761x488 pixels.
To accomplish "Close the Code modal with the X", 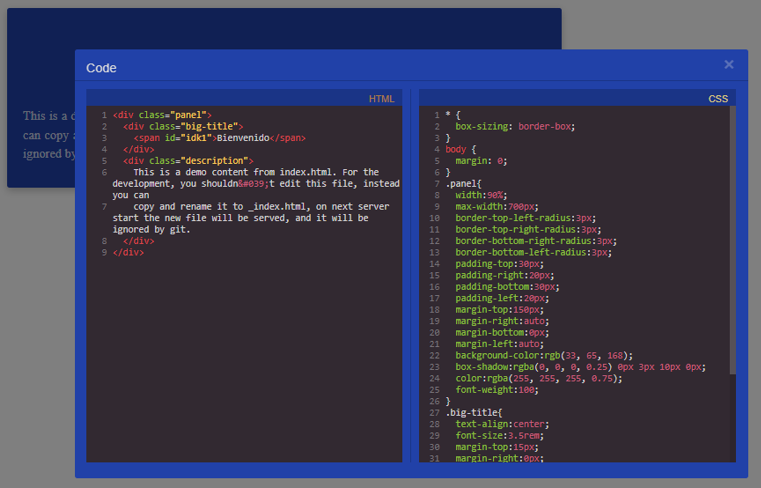I will point(728,65).
